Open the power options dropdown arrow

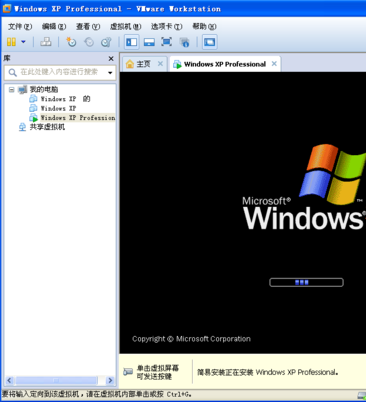23,42
